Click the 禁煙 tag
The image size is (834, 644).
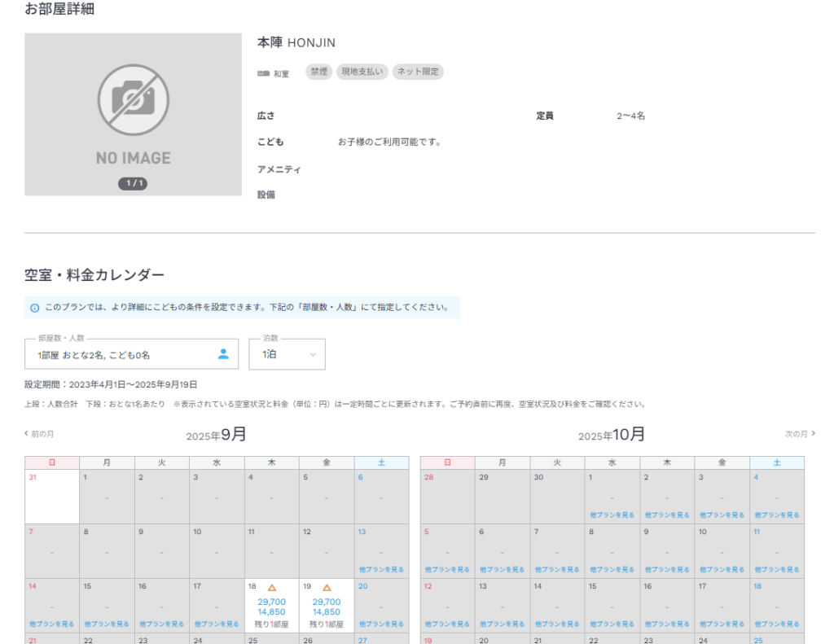click(319, 72)
